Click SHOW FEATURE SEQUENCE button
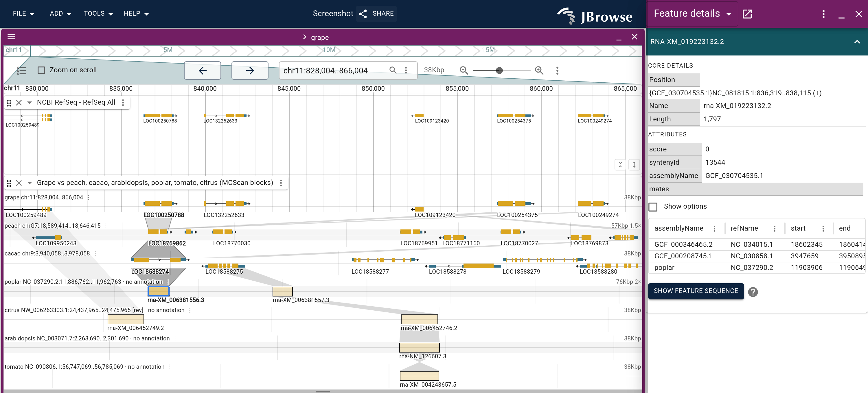Image resolution: width=868 pixels, height=393 pixels. coord(696,291)
